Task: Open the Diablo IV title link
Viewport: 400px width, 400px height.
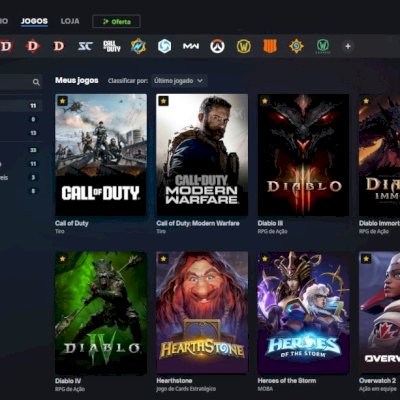Action: coord(68,381)
